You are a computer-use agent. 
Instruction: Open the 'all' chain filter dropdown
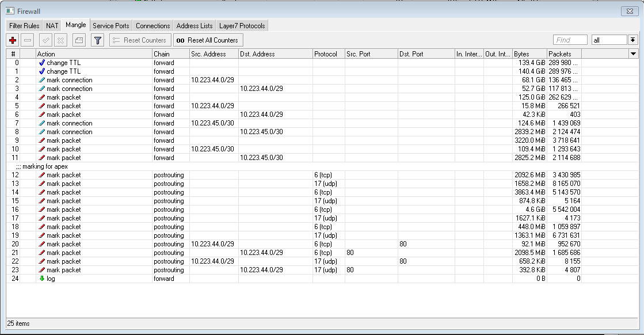point(633,40)
